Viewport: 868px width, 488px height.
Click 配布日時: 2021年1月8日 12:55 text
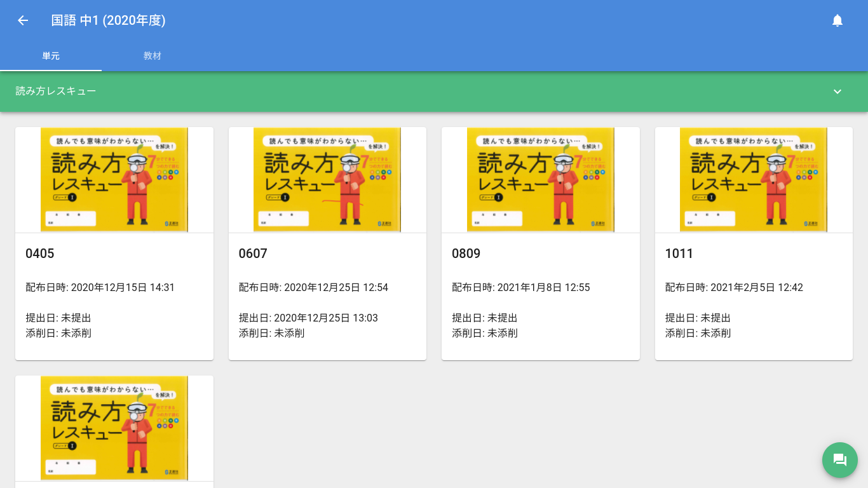pyautogui.click(x=521, y=287)
